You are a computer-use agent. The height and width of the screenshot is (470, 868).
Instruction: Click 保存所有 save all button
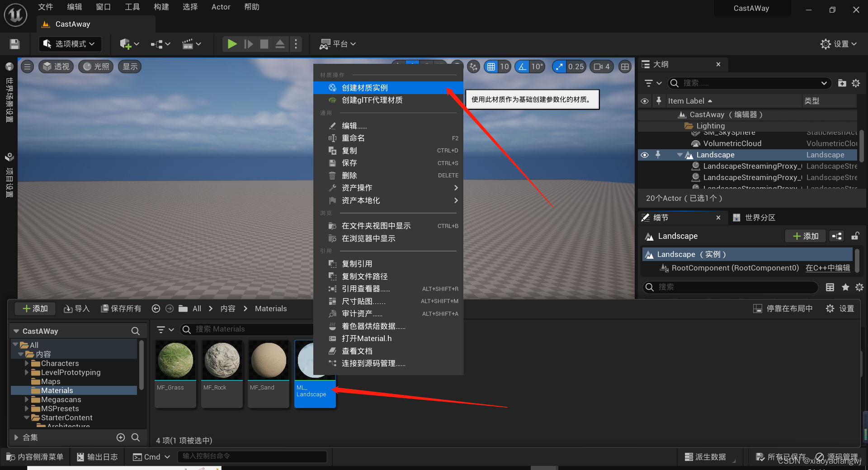click(x=121, y=309)
